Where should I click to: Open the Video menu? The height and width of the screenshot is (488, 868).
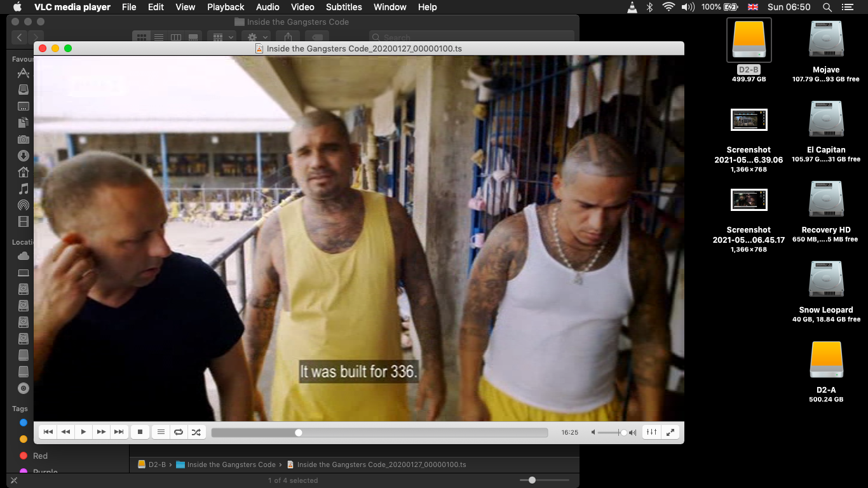[302, 7]
